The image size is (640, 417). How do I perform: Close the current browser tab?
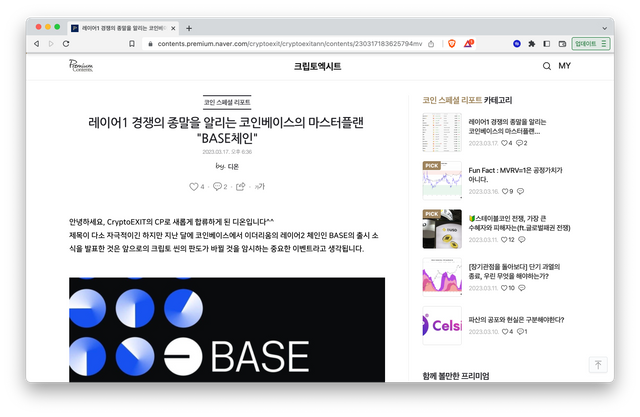point(173,28)
